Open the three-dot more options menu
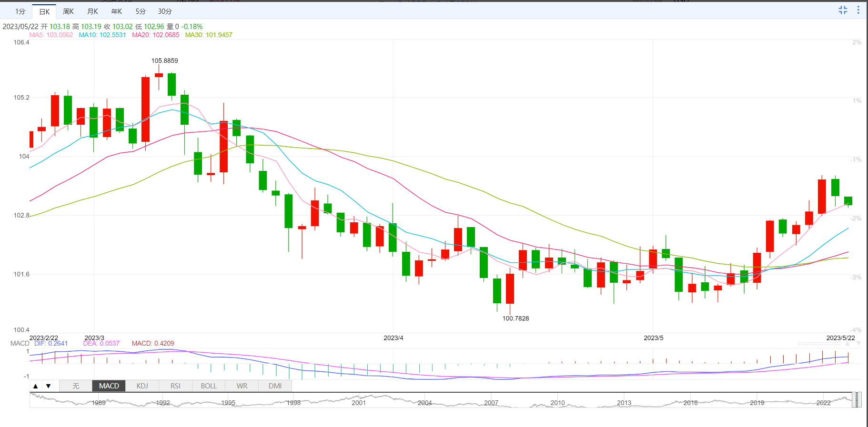Image resolution: width=868 pixels, height=427 pixels. click(858, 10)
